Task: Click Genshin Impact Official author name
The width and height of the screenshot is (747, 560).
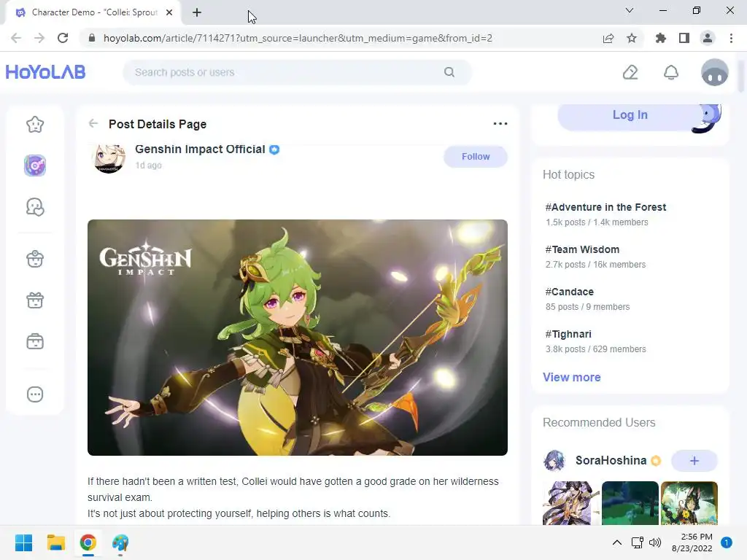Action: pos(200,149)
